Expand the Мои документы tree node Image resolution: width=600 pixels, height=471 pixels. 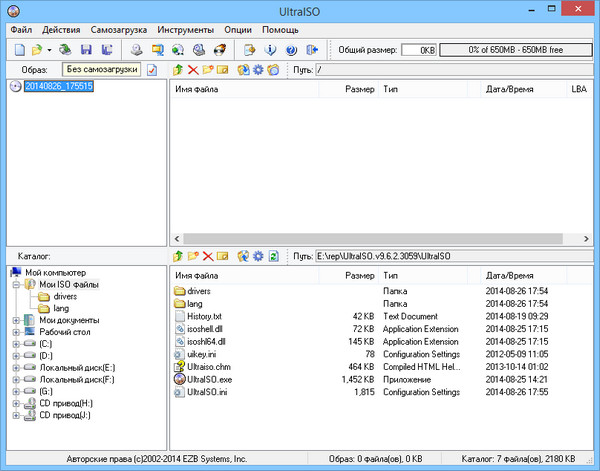point(16,320)
